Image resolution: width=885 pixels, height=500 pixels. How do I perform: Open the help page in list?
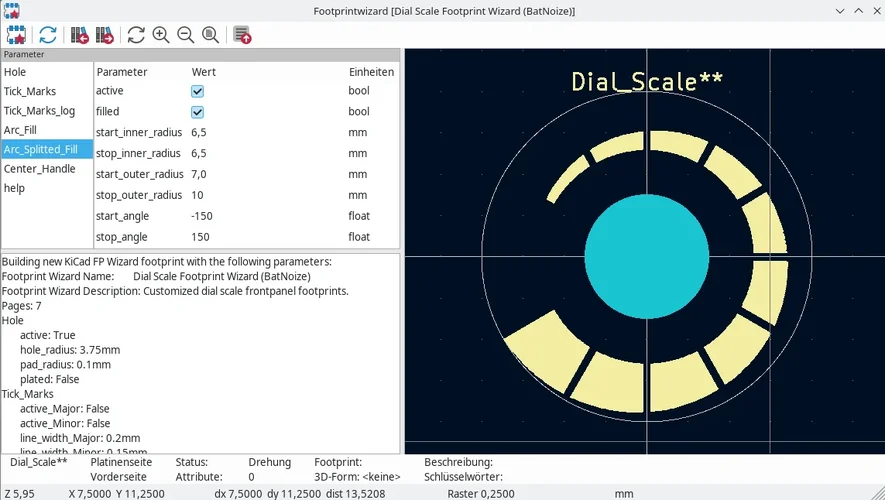click(14, 188)
